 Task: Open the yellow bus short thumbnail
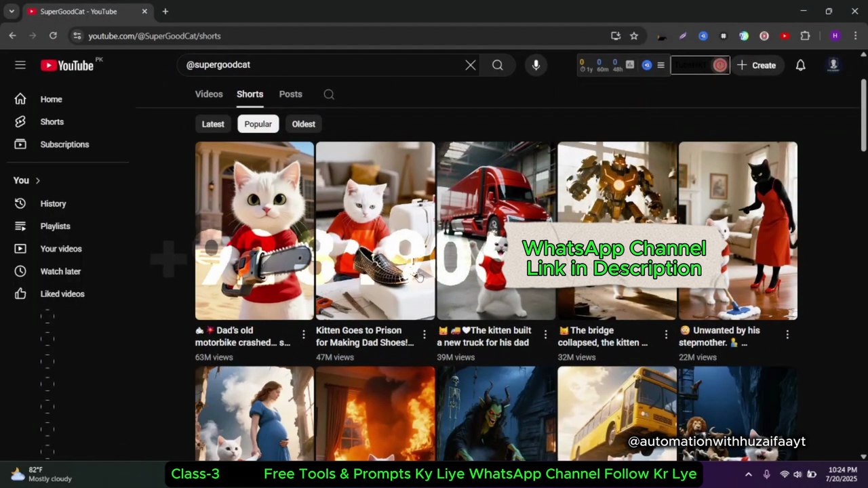pos(617,413)
